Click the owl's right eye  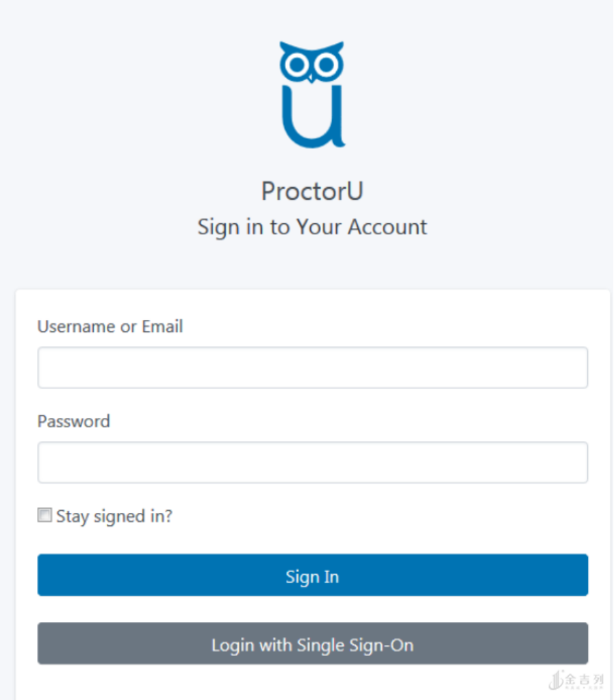pos(327,65)
